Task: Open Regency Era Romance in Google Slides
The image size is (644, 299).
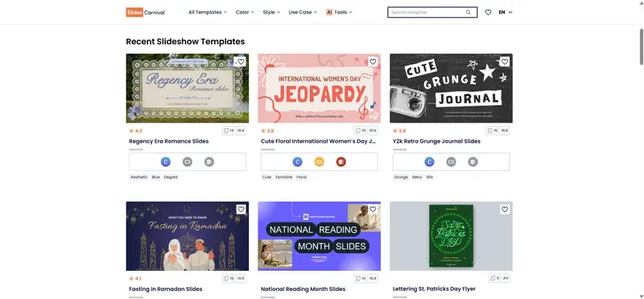Action: click(188, 162)
